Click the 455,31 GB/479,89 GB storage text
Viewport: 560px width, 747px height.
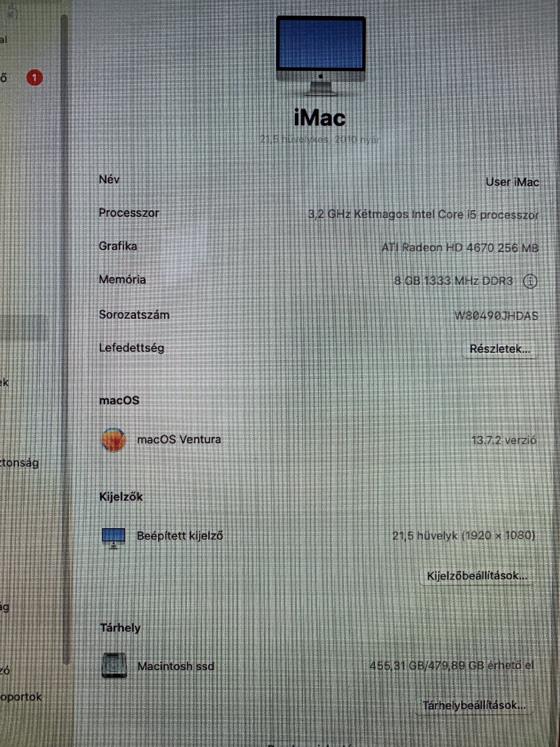[x=452, y=666]
